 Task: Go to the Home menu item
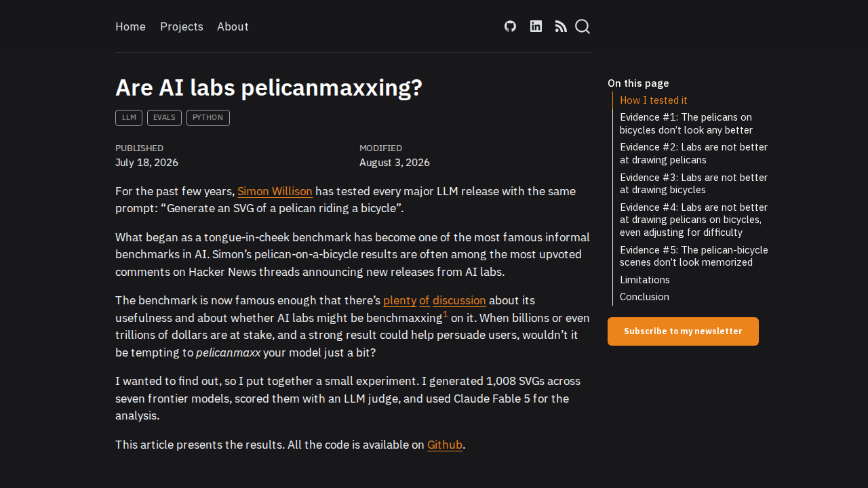pos(130,26)
